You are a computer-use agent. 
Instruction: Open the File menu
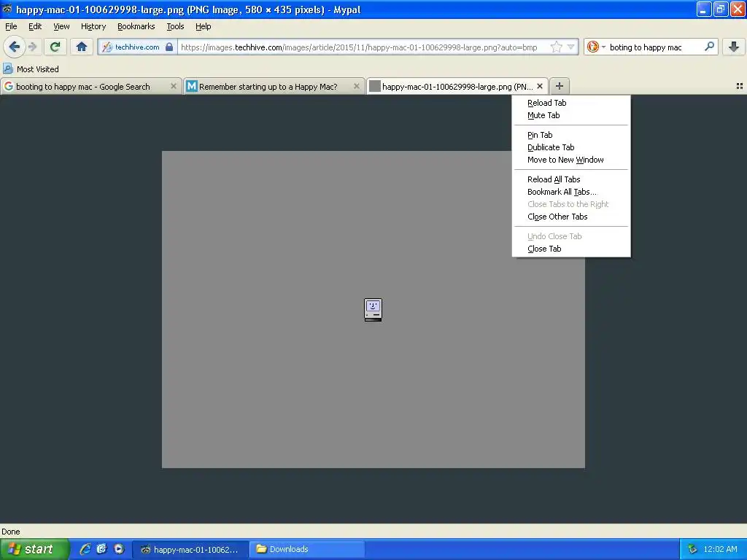(11, 26)
